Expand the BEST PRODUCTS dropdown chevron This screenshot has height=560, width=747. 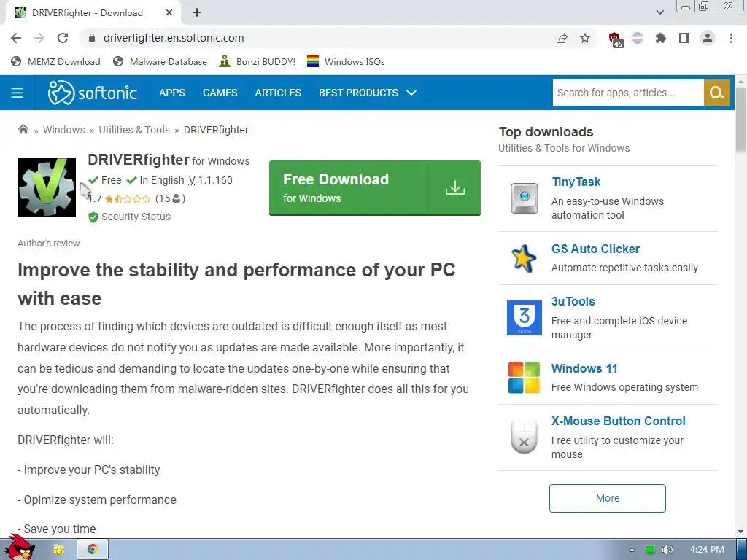[411, 93]
